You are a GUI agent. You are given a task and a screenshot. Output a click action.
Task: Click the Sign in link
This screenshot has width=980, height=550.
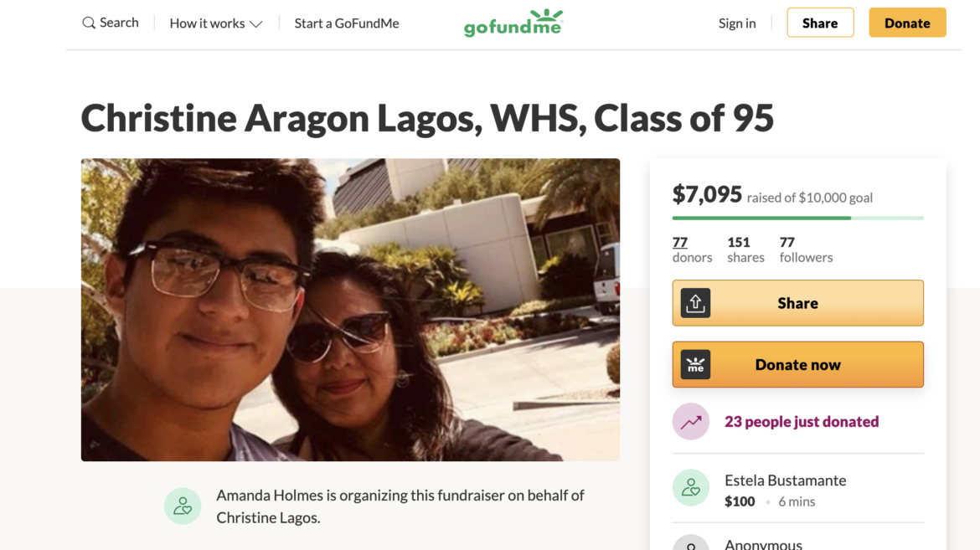coord(737,23)
